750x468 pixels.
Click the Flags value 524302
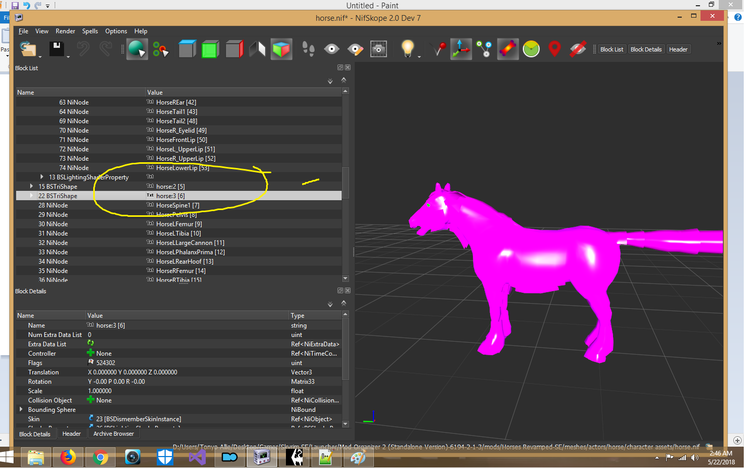[105, 363]
